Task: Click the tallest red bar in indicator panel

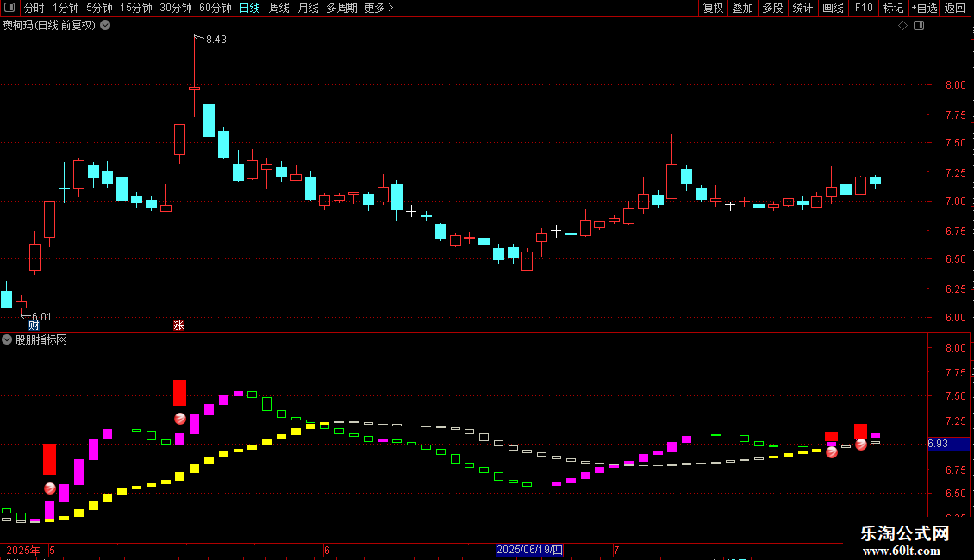Action: pyautogui.click(x=49, y=459)
